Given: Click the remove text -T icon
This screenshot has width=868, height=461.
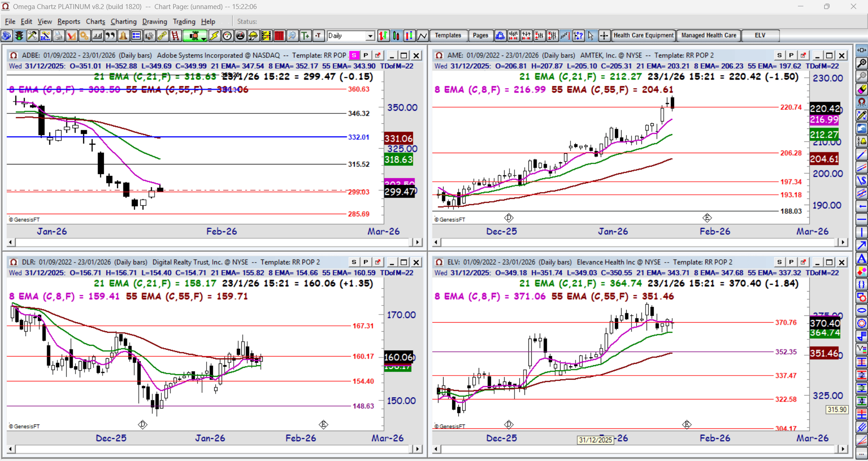Looking at the screenshot, I should [x=319, y=36].
